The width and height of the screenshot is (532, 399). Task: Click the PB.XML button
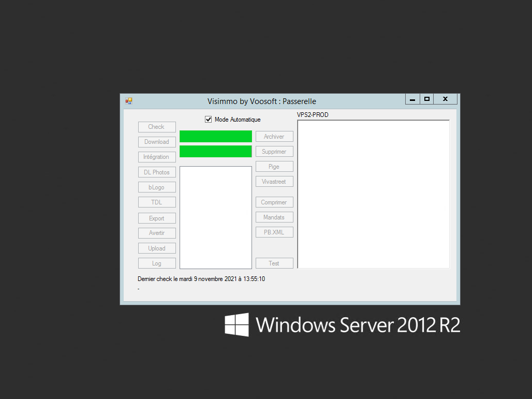[x=274, y=232]
